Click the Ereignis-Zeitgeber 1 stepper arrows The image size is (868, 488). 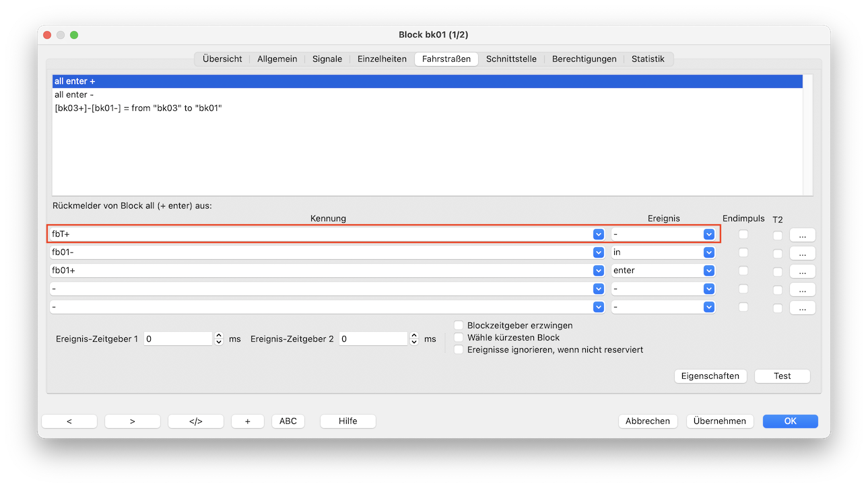click(x=219, y=339)
